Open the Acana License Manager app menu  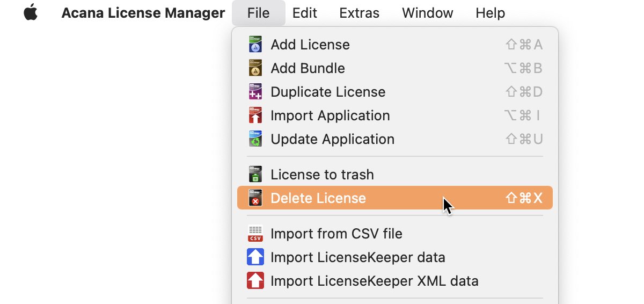[143, 13]
